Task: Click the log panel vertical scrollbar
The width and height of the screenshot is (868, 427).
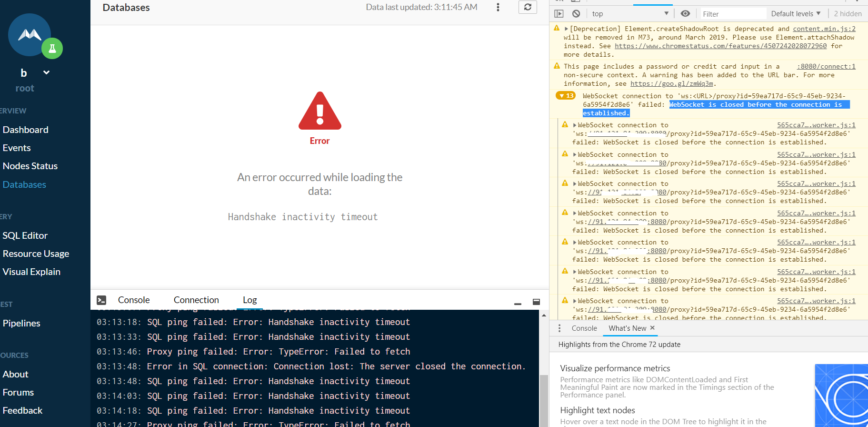Action: pyautogui.click(x=544, y=396)
